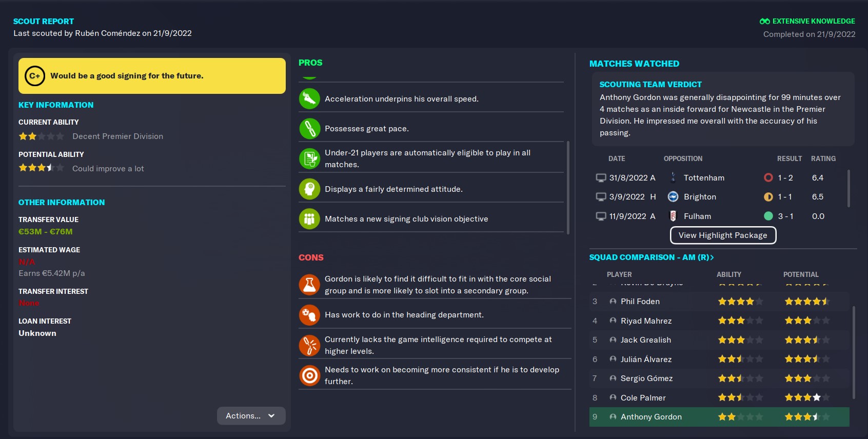Click the transfer value €53M - €76M
868x439 pixels.
click(46, 232)
